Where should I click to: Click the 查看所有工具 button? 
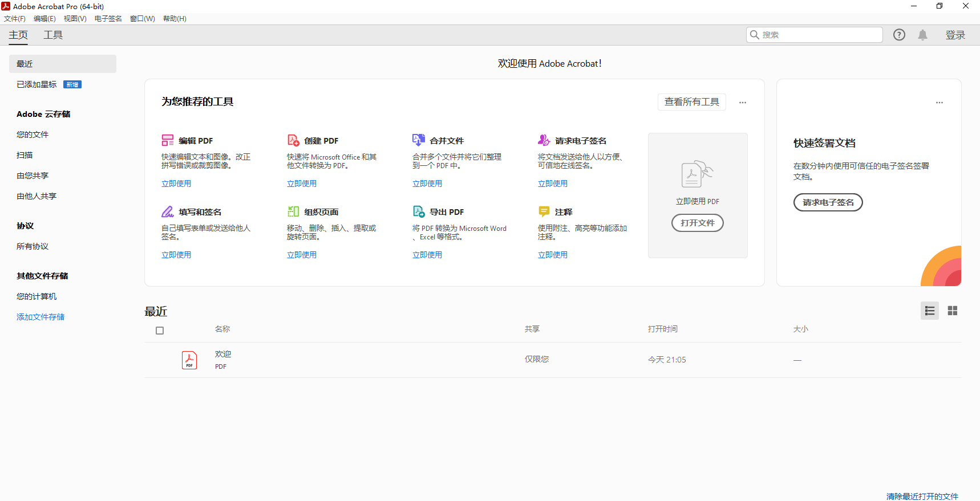pyautogui.click(x=692, y=102)
